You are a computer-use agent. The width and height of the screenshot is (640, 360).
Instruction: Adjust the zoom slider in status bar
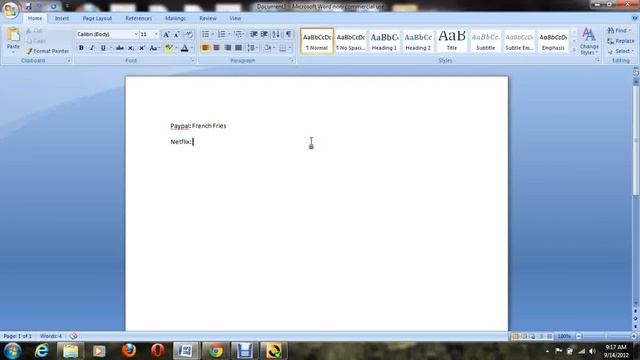click(606, 336)
